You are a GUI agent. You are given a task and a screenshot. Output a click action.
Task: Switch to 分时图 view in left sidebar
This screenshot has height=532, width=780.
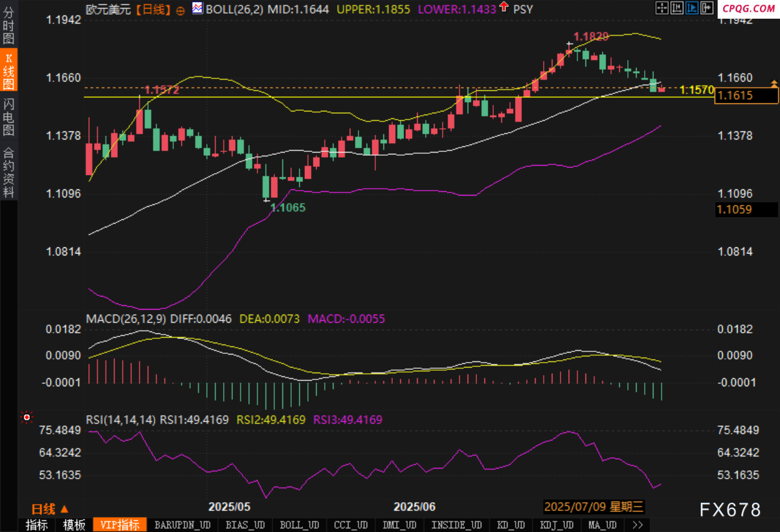[x=9, y=25]
